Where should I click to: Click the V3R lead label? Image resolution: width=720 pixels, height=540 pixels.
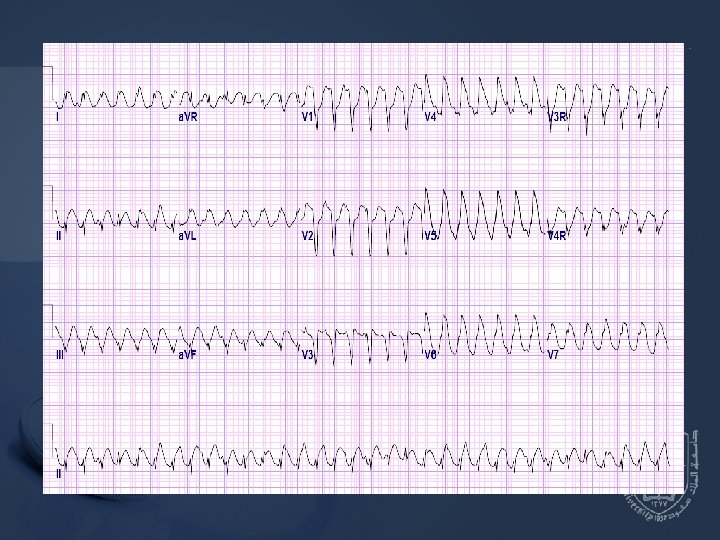557,117
